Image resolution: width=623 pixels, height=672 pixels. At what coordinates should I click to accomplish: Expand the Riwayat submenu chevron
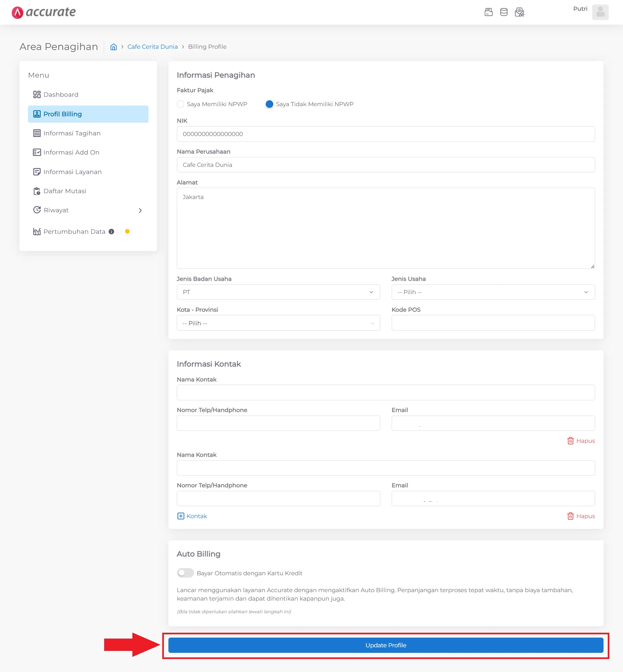click(140, 210)
